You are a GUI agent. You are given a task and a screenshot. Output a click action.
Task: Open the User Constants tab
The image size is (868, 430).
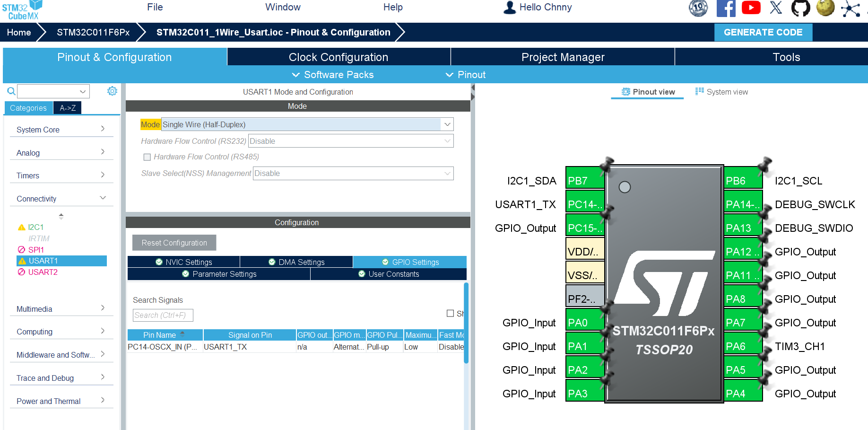tap(389, 274)
